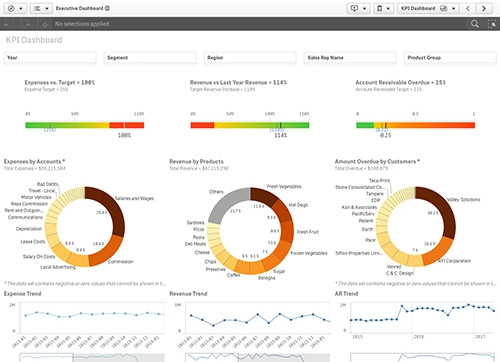The height and width of the screenshot is (362, 500).
Task: Go to next sheet arrow
Action: (484, 8)
